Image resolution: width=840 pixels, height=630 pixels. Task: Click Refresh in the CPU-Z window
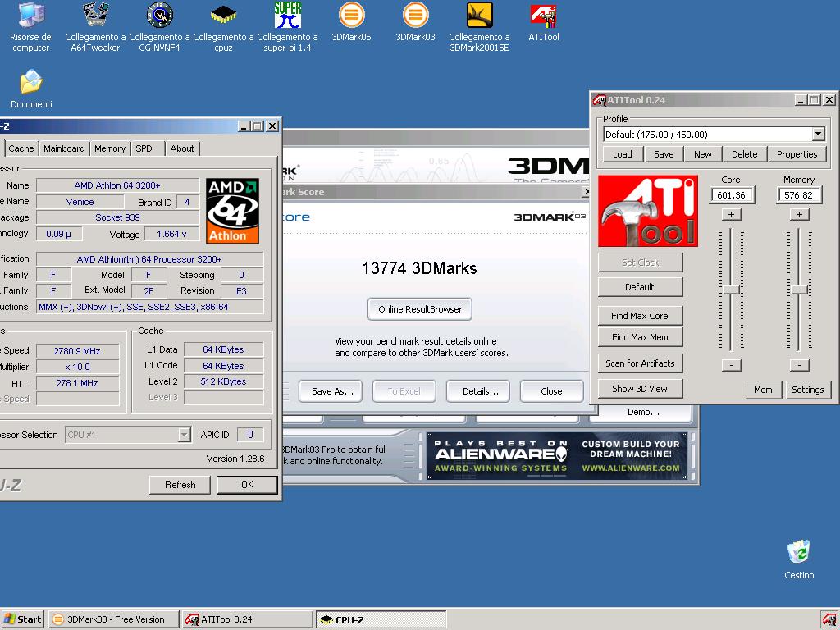[x=180, y=484]
